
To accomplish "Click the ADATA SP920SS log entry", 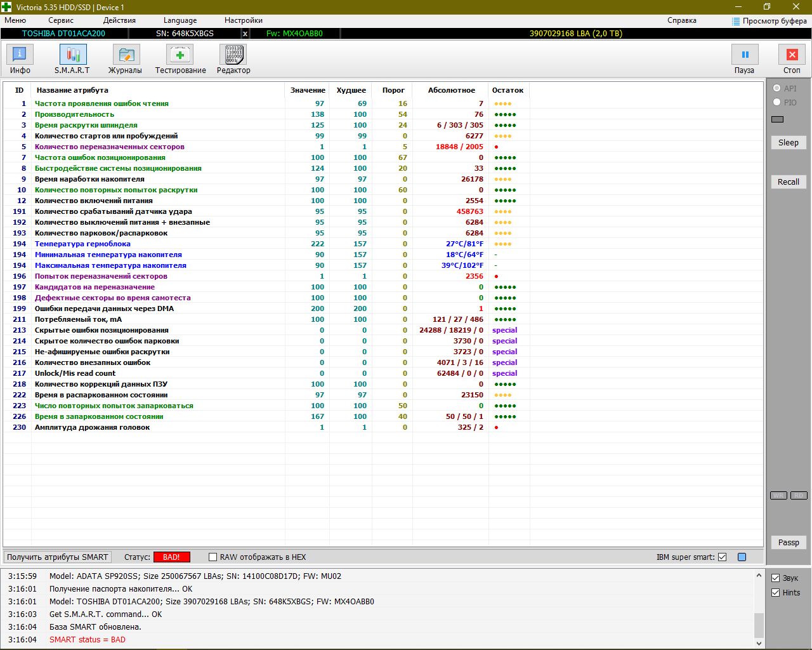I will (195, 576).
